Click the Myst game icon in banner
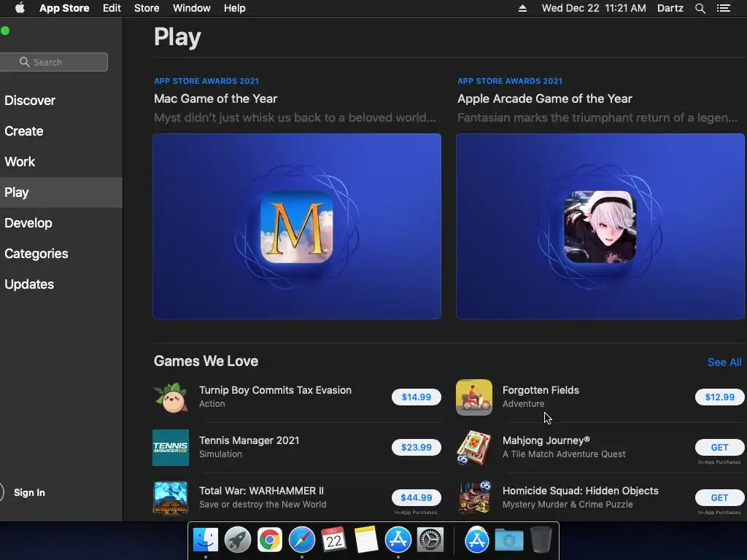 pos(297,227)
